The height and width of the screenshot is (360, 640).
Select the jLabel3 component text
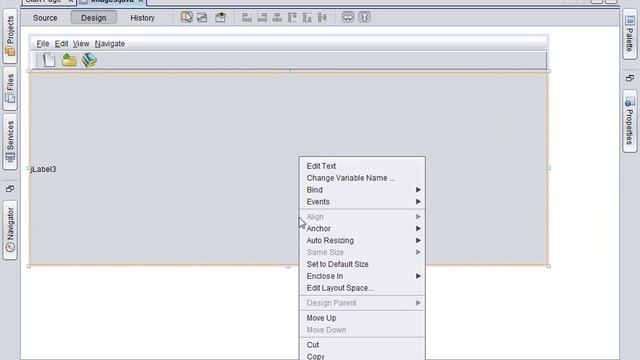point(43,169)
